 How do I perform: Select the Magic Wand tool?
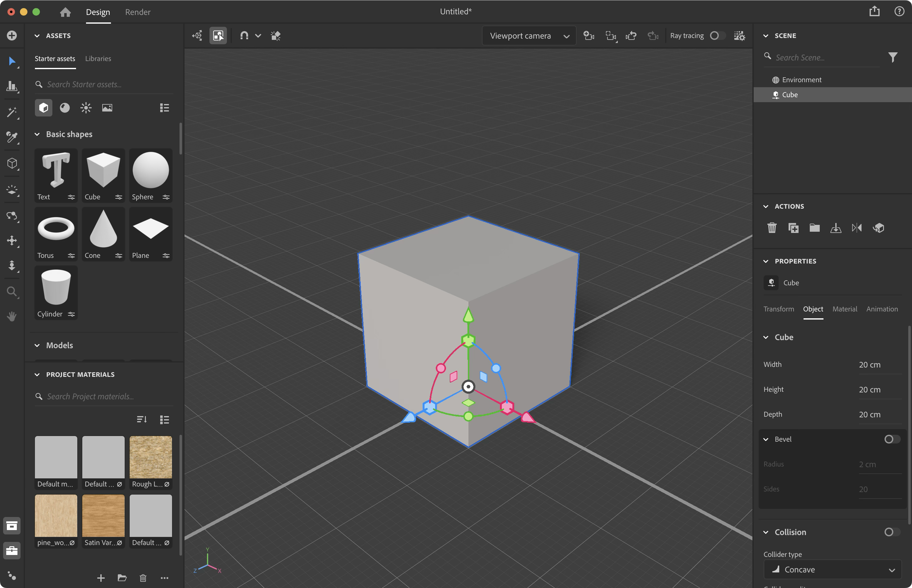12,112
